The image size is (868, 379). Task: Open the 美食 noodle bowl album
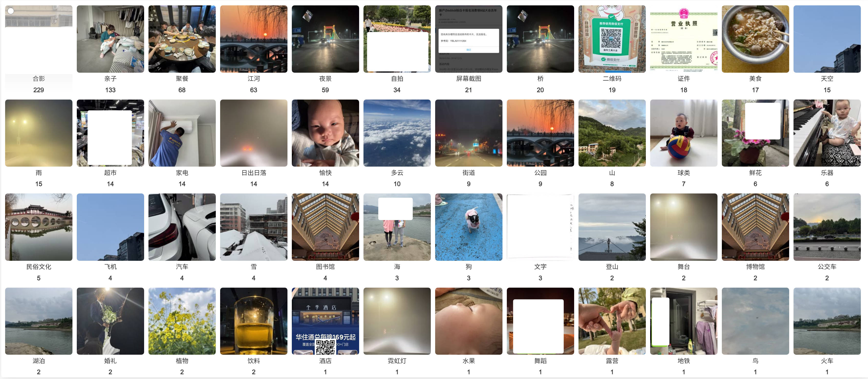755,39
